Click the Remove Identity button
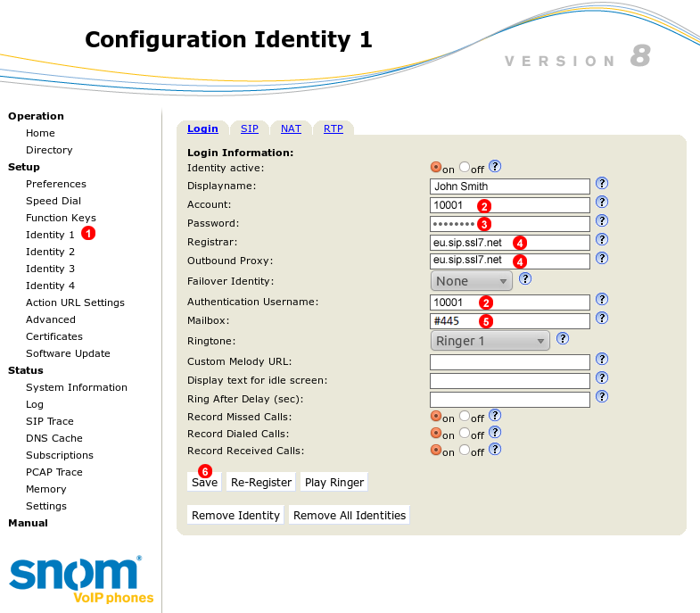This screenshot has height=613, width=700. pos(235,515)
